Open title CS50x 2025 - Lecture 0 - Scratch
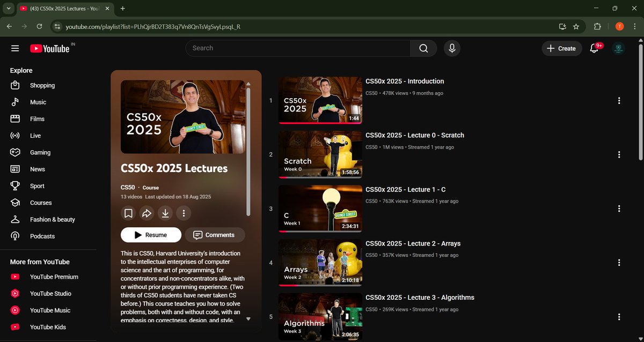Image resolution: width=644 pixels, height=342 pixels. point(415,136)
